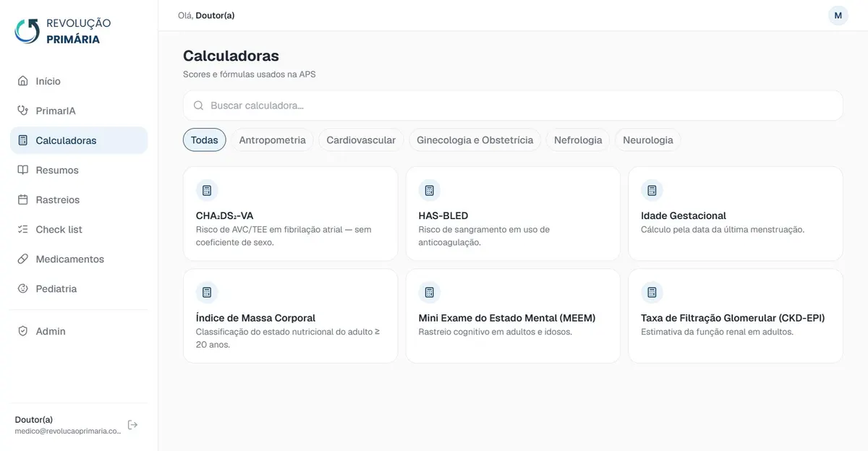Click the Doutor(a) name in sidebar footer
Screen dimensions: 868x451
pyautogui.click(x=34, y=420)
